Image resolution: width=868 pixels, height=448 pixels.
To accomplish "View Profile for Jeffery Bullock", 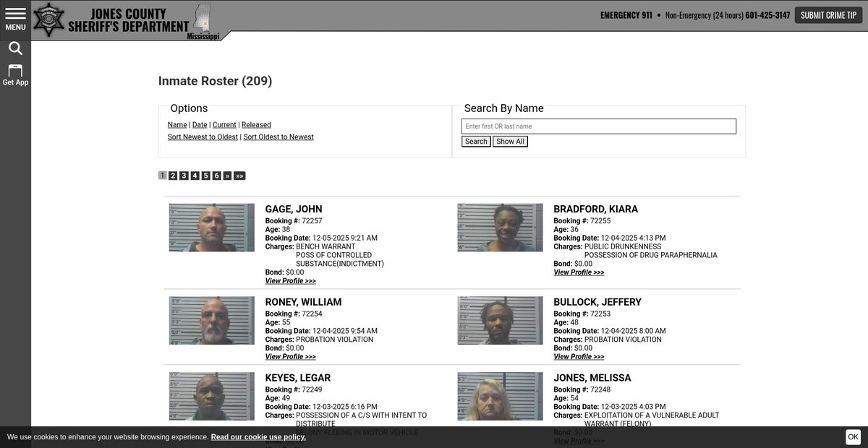I will coord(579,357).
